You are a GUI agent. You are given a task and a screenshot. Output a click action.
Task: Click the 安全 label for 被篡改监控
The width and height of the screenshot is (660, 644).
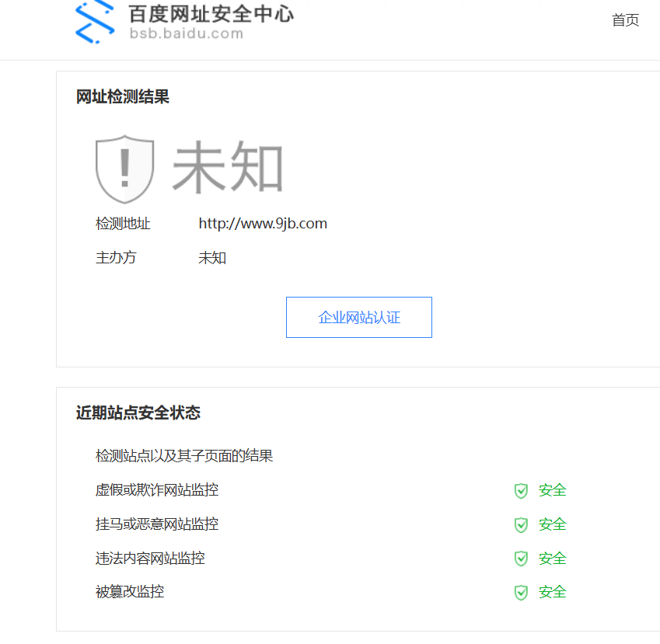coord(551,592)
